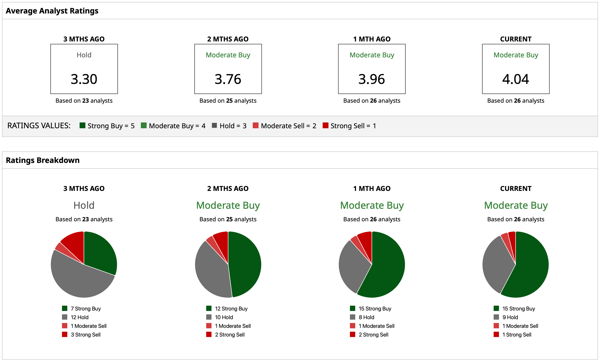The width and height of the screenshot is (600, 364).
Task: Click the 9 Hold legend marker
Action: point(496,317)
